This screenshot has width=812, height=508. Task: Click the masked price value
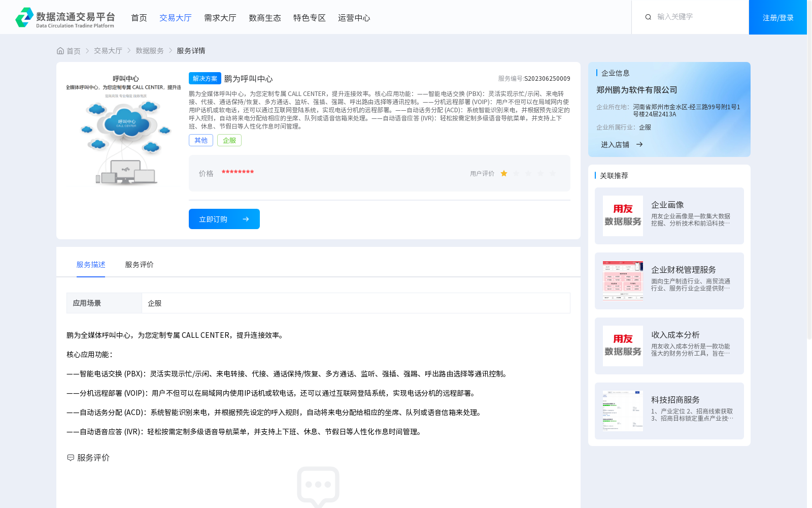238,173
